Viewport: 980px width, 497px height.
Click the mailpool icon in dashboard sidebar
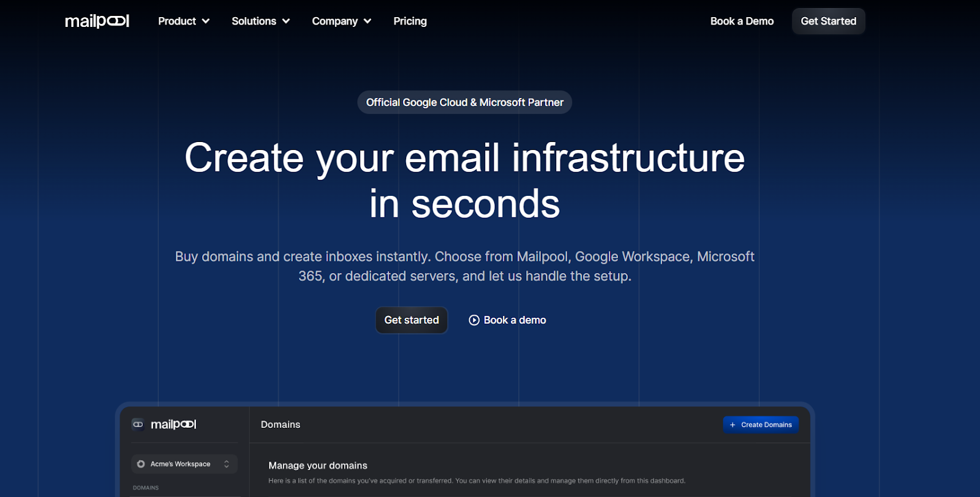point(138,424)
